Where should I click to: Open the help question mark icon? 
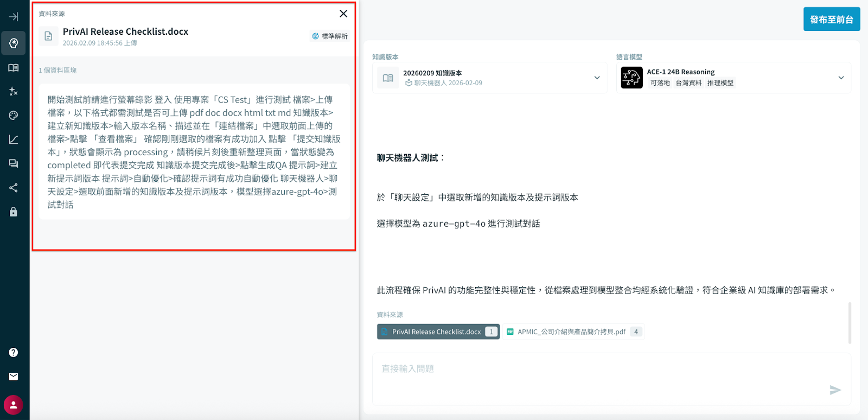[x=14, y=353]
